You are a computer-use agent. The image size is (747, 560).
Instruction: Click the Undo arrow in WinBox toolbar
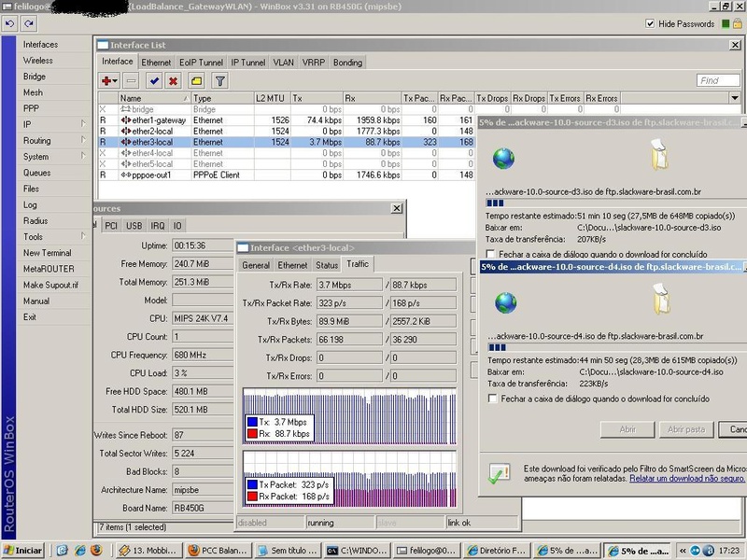point(8,23)
